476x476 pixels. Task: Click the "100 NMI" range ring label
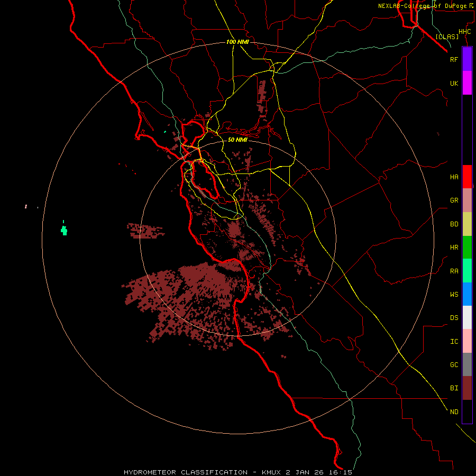(237, 42)
